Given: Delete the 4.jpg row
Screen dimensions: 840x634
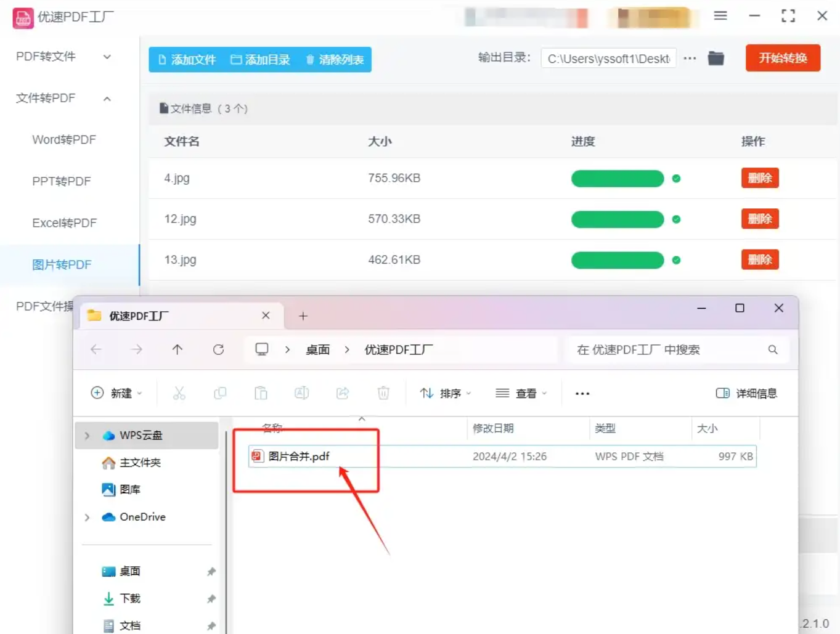Looking at the screenshot, I should (760, 178).
